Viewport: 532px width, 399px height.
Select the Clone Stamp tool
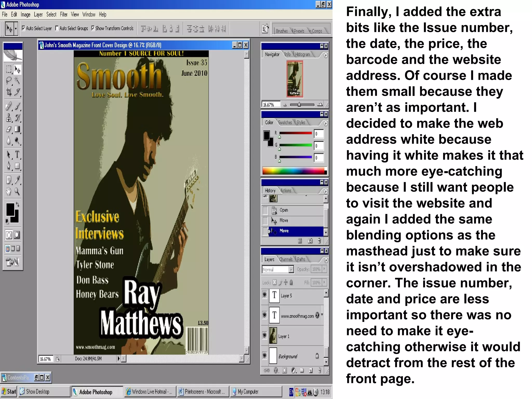[x=9, y=118]
